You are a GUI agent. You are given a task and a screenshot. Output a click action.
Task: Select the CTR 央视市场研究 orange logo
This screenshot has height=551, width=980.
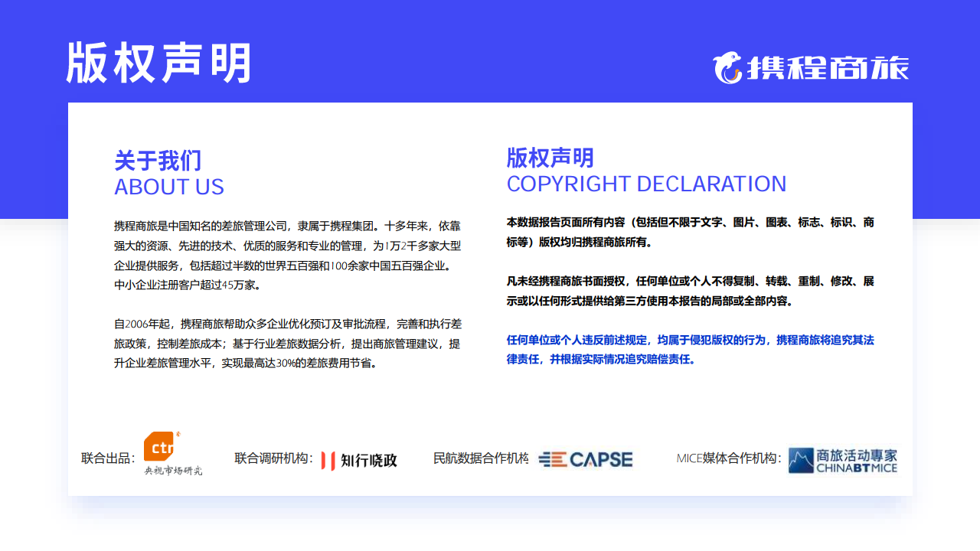174,453
